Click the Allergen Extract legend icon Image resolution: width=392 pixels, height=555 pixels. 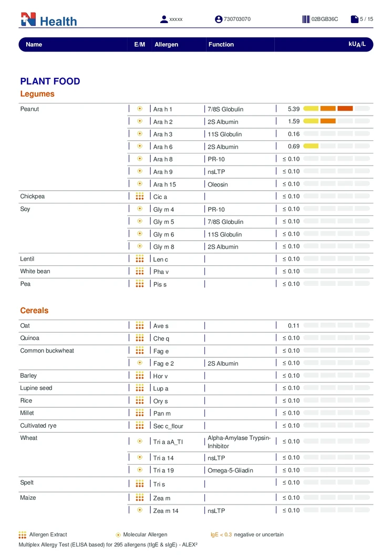pyautogui.click(x=23, y=535)
